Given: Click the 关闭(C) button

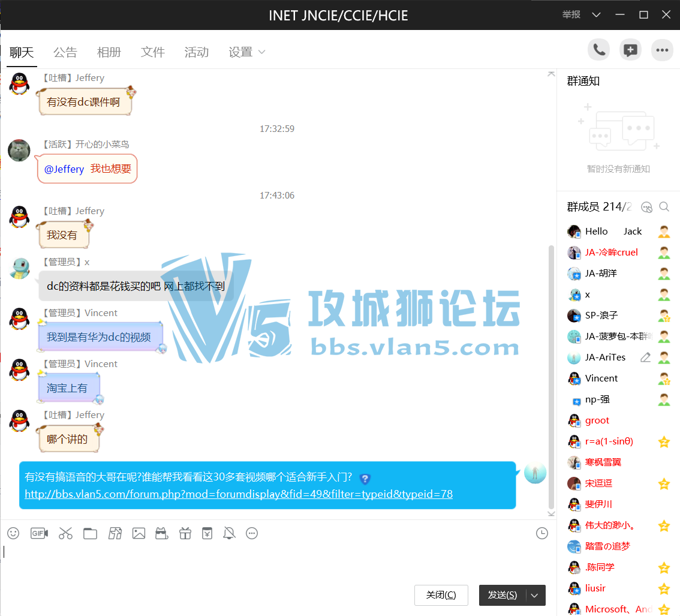Looking at the screenshot, I should point(441,595).
